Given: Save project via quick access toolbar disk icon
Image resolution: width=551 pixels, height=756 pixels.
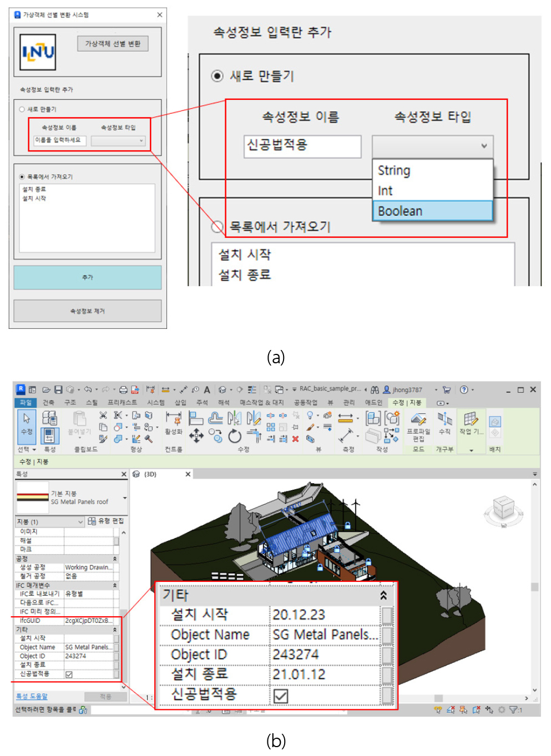Looking at the screenshot, I should pyautogui.click(x=58, y=390).
